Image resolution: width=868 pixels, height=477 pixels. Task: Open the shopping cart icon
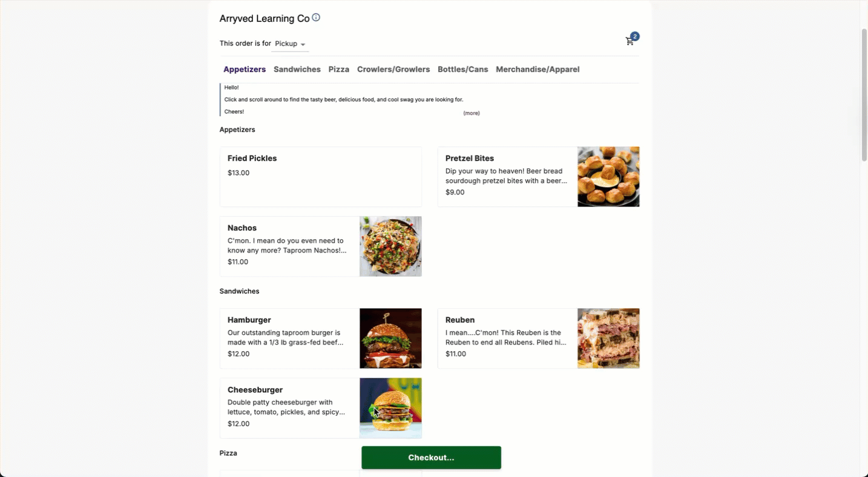click(630, 41)
